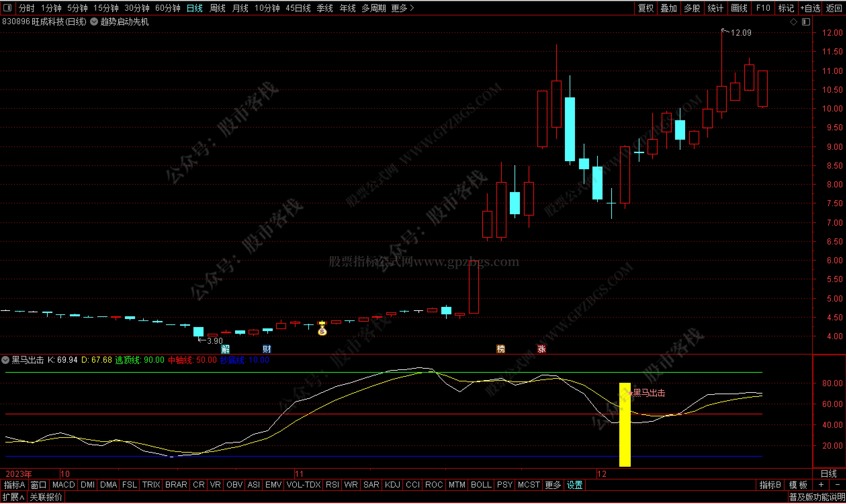
Task: Click the minus zoom button at bottom right
Action: [837, 485]
